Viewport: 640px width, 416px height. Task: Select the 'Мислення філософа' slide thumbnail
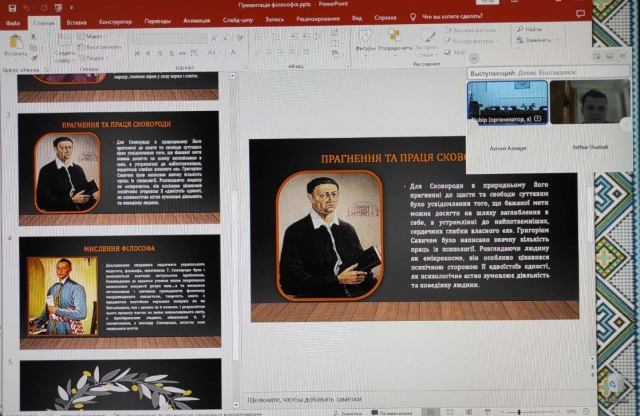[x=120, y=292]
